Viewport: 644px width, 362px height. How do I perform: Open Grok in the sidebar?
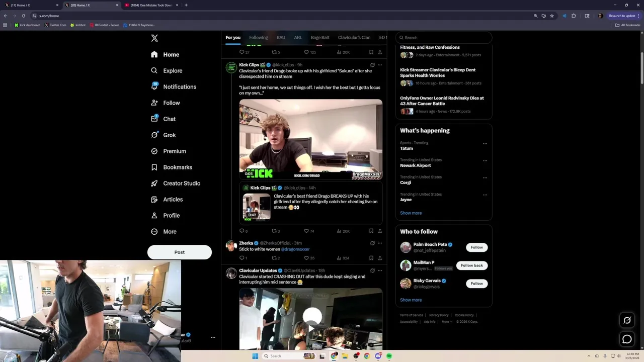click(x=163, y=135)
